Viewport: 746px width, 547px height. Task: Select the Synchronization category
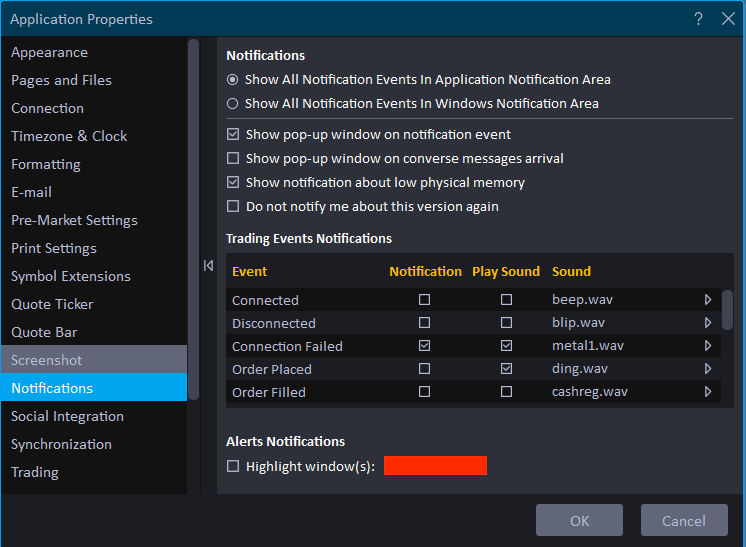pyautogui.click(x=94, y=444)
